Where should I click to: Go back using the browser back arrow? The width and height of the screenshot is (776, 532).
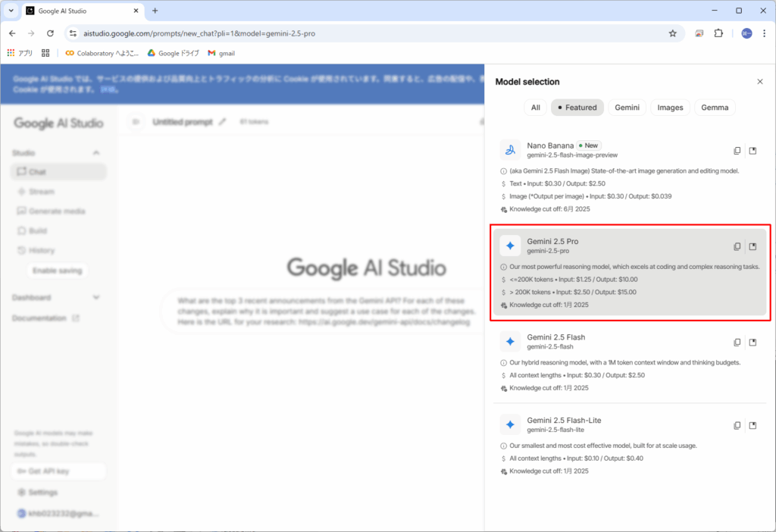point(12,33)
